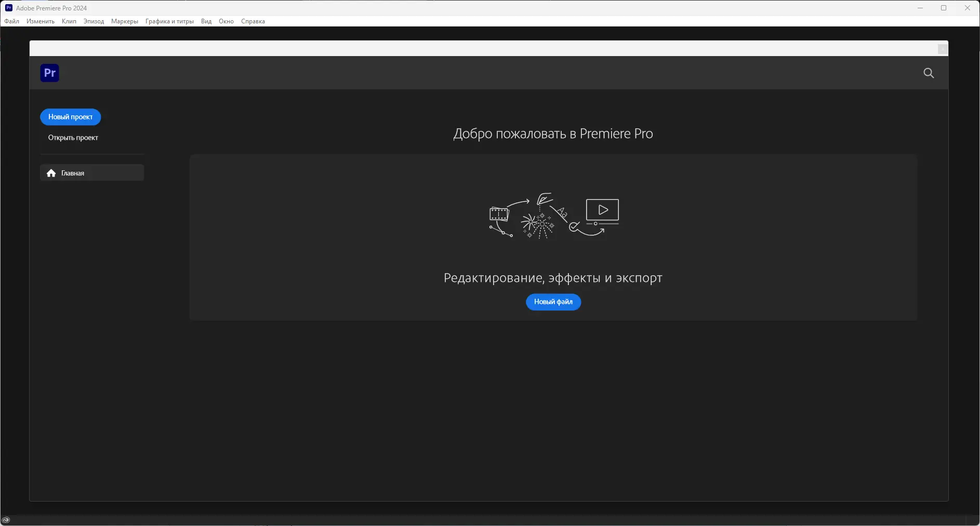Image resolution: width=980 pixels, height=526 pixels.
Task: Open the Файл menu
Action: click(11, 21)
